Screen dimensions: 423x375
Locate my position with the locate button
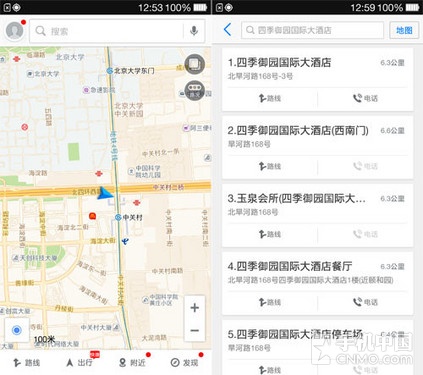17,330
